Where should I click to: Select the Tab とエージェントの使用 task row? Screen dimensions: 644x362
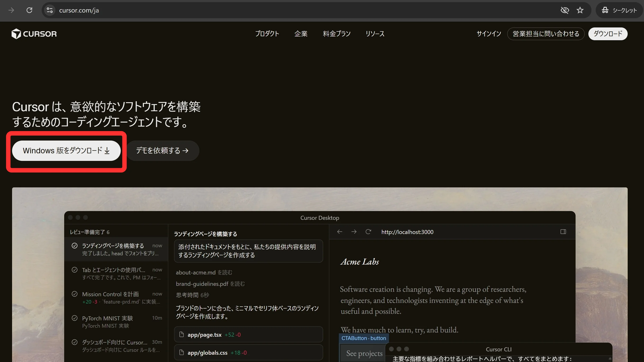tap(116, 273)
